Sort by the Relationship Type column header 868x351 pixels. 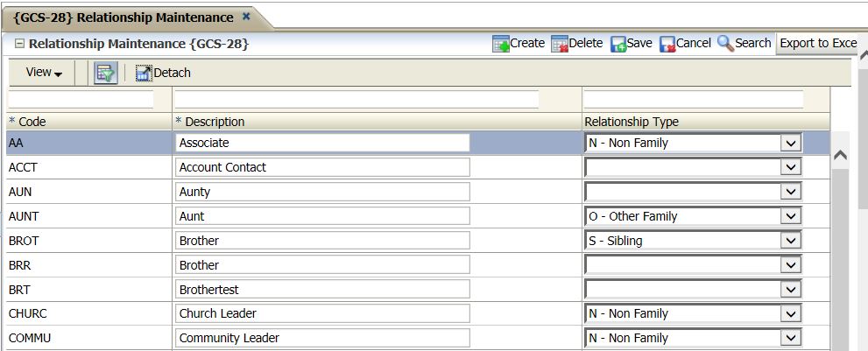click(632, 122)
